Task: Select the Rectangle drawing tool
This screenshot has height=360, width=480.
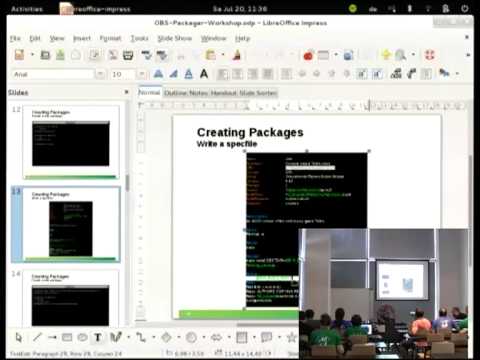Action: coord(67,338)
